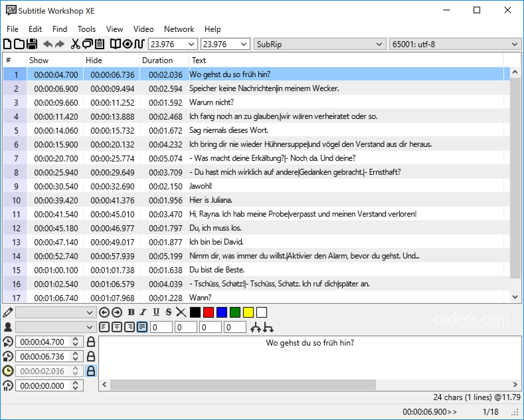
Task: Apply strikethrough formatting
Action: tap(168, 312)
